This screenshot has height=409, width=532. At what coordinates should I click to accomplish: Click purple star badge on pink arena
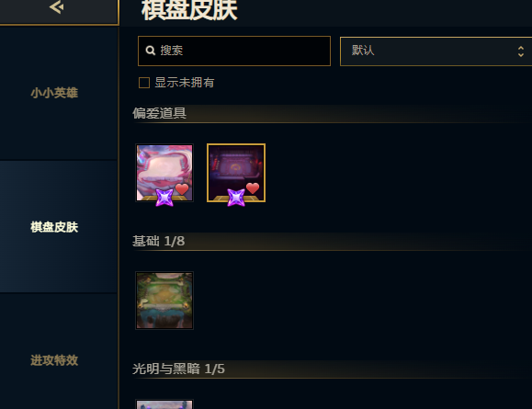point(164,198)
